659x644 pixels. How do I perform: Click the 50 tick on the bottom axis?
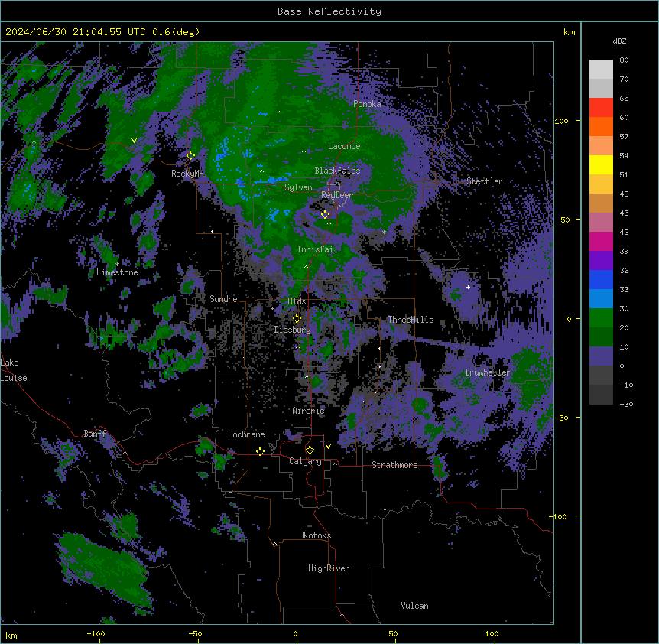[x=392, y=633]
